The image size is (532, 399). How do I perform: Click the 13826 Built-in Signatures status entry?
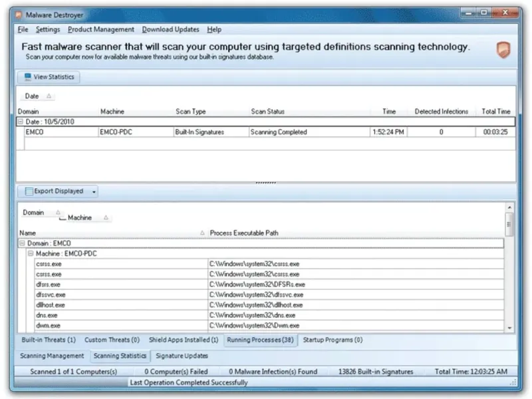click(376, 372)
